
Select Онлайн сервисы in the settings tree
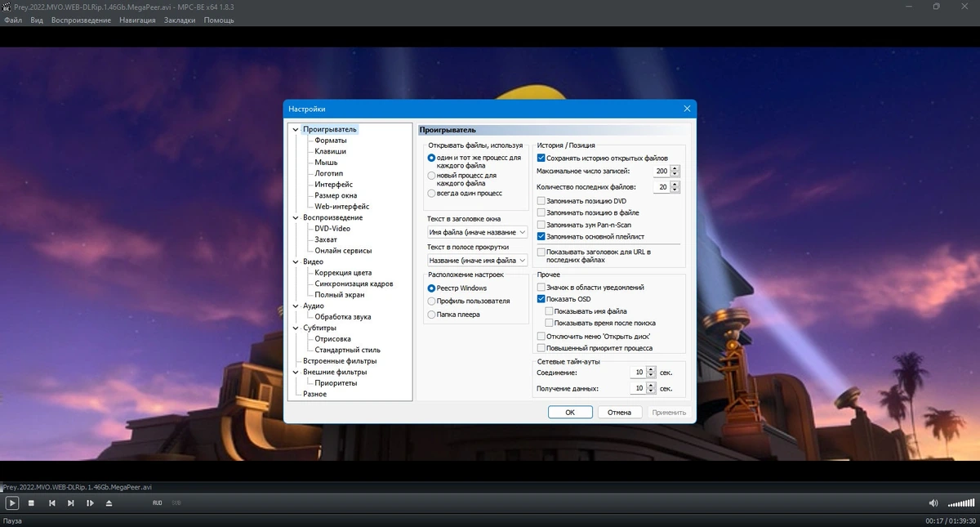click(343, 251)
